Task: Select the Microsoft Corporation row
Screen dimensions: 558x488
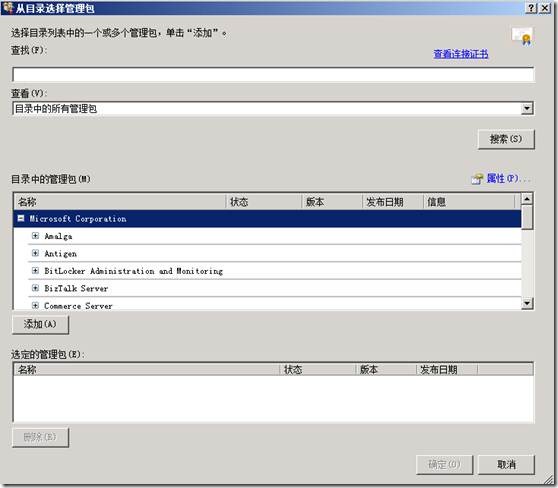Action: [267, 219]
